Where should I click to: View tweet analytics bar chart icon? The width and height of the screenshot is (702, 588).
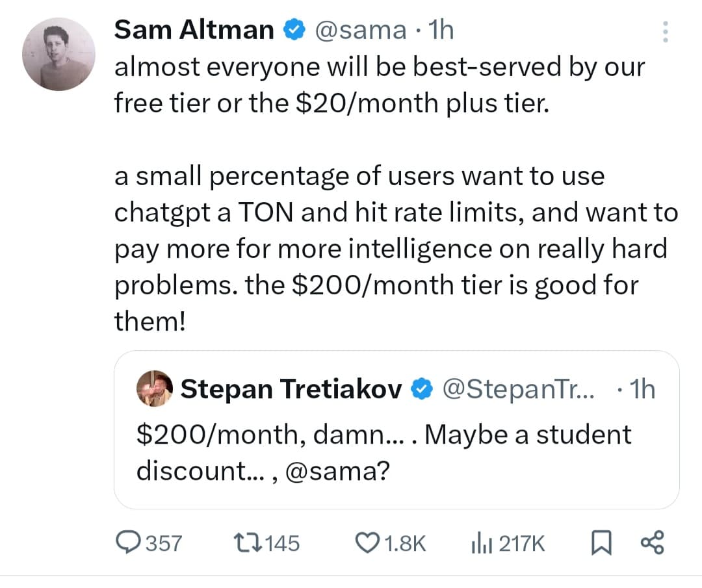pos(480,543)
